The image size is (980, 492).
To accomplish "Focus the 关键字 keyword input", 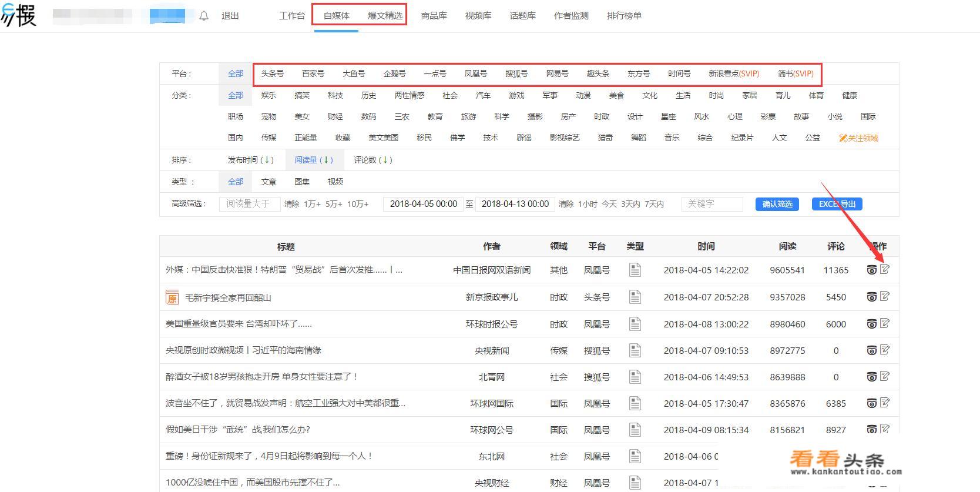I will [712, 204].
